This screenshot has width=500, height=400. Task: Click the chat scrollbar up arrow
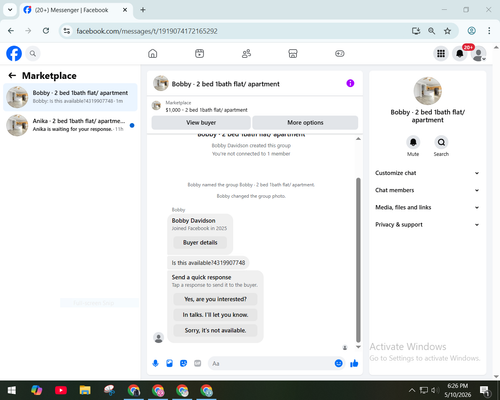pos(358,139)
